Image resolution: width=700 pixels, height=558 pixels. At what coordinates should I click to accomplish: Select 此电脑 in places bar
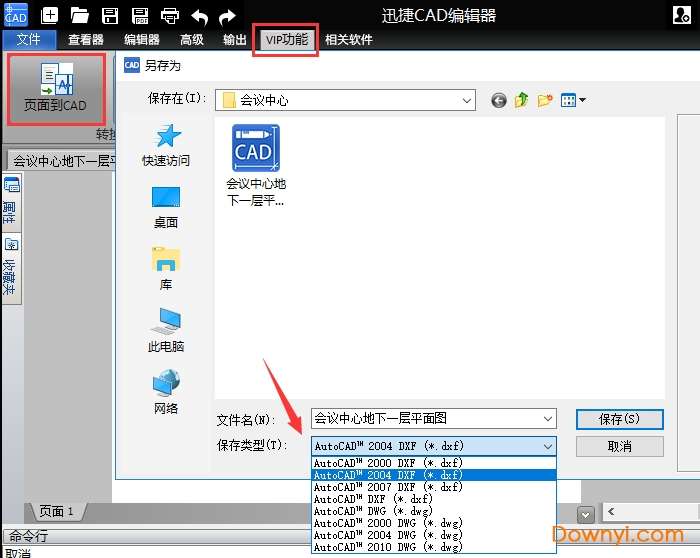tap(166, 330)
